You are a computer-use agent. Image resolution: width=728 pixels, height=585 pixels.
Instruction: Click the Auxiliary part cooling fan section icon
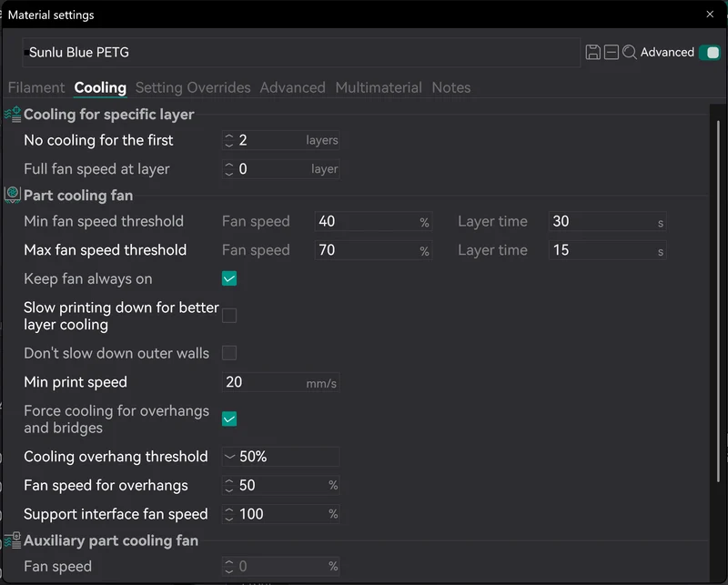click(13, 540)
